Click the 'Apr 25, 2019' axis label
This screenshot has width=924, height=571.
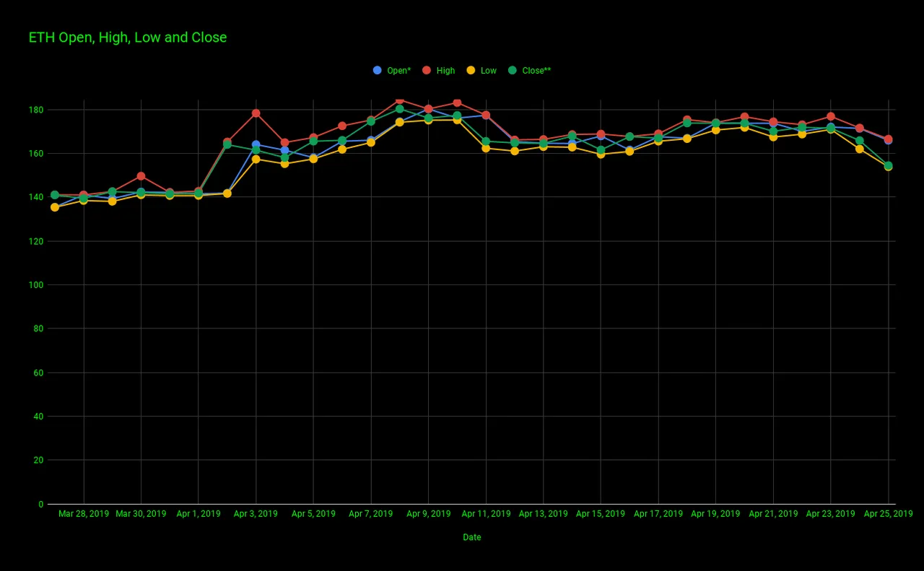click(888, 514)
